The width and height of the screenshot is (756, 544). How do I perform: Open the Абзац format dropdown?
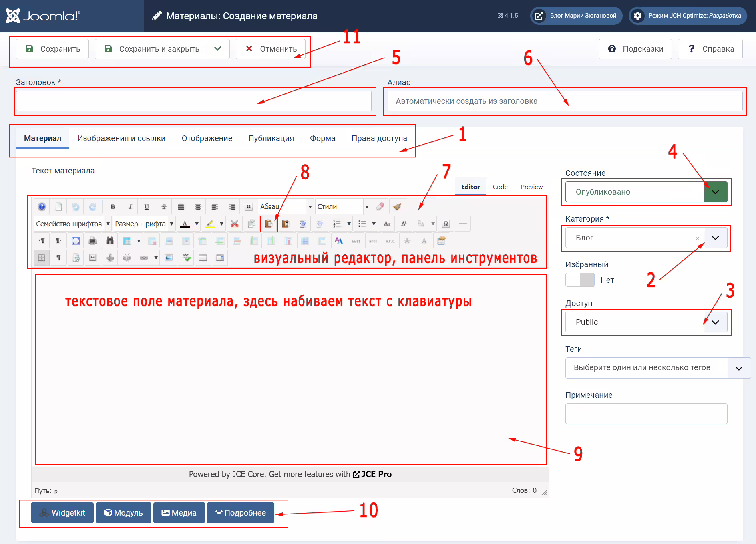[x=286, y=207]
